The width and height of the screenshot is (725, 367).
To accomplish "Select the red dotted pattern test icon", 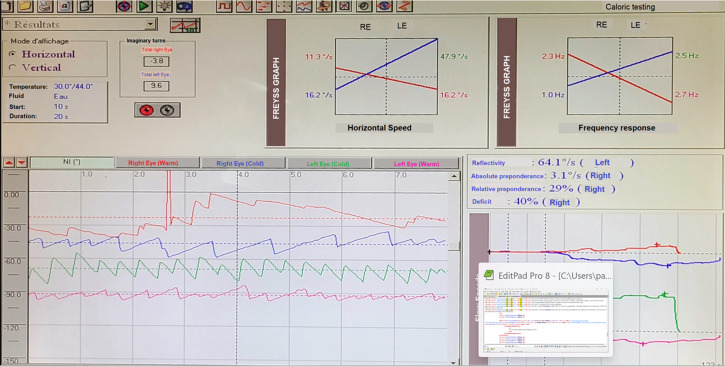I will click(284, 6).
